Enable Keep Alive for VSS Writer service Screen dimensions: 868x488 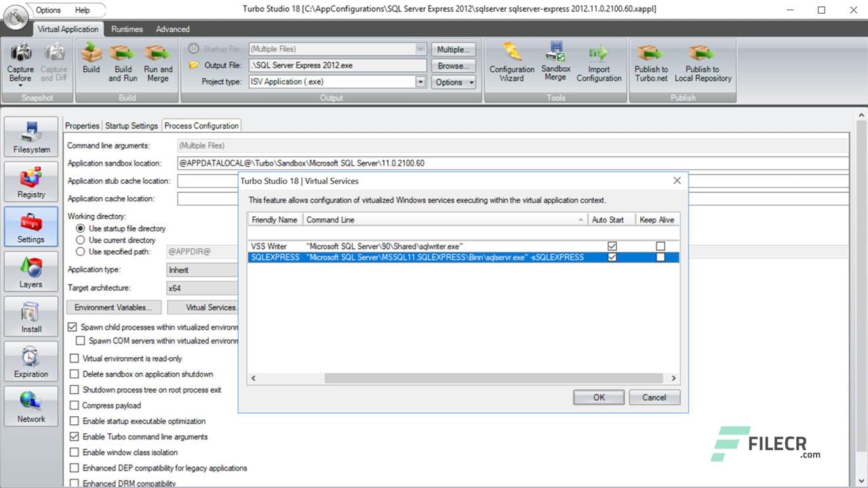pyautogui.click(x=660, y=246)
